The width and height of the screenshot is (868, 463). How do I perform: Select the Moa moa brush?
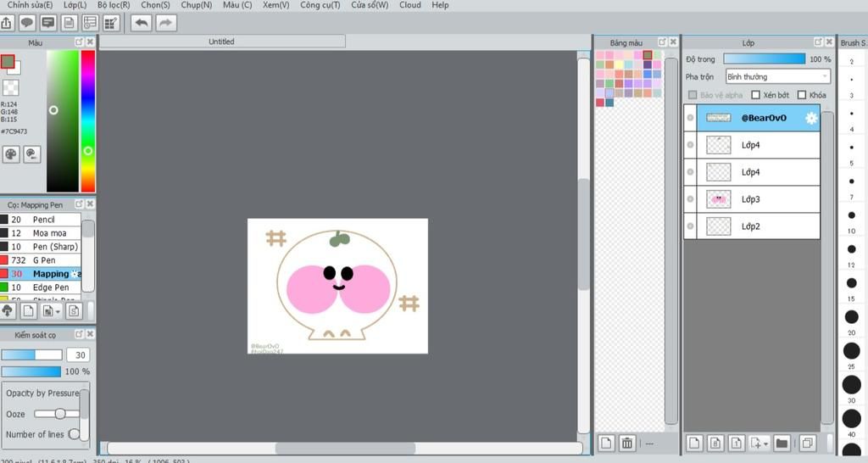pyautogui.click(x=41, y=233)
